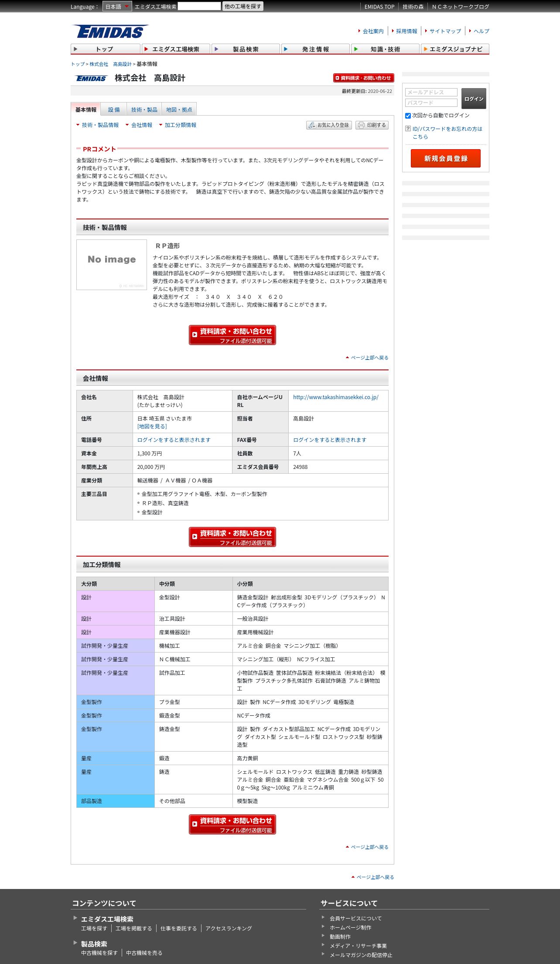This screenshot has width=560, height=964.
Task: Open ID/パスワードをお忘れの方はこちら link
Action: click(447, 133)
